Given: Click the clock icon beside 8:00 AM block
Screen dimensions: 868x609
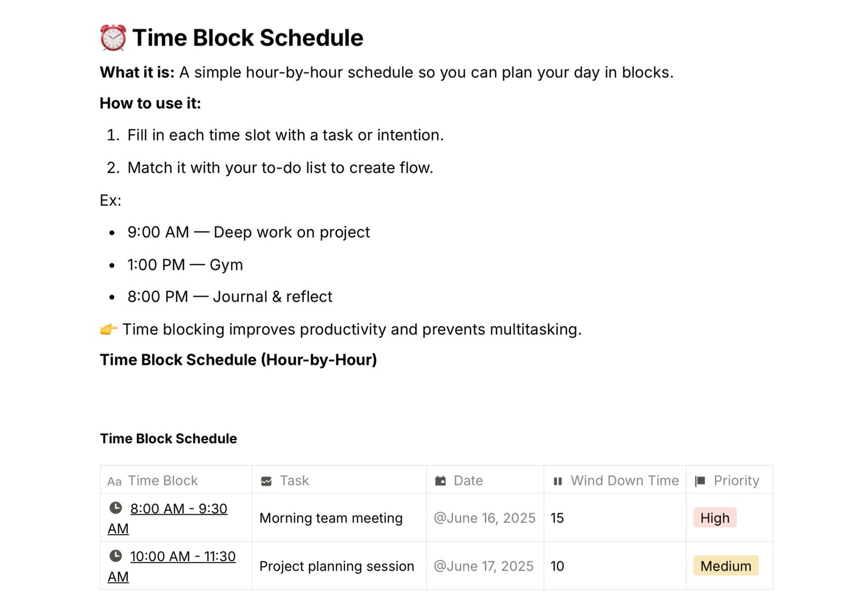Looking at the screenshot, I should (x=116, y=508).
